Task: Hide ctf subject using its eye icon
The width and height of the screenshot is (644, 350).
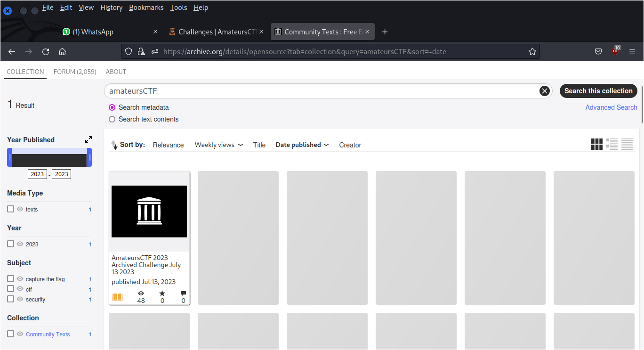Action: 20,288
